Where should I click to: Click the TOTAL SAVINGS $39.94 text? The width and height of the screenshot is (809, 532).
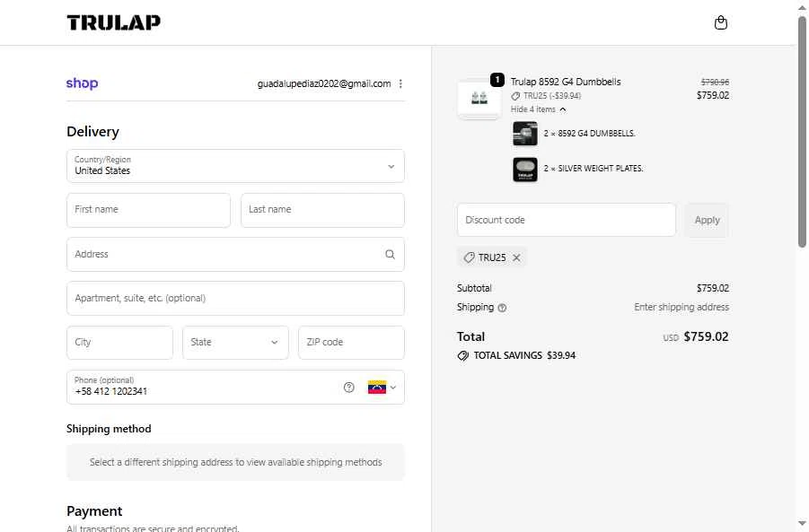[524, 355]
